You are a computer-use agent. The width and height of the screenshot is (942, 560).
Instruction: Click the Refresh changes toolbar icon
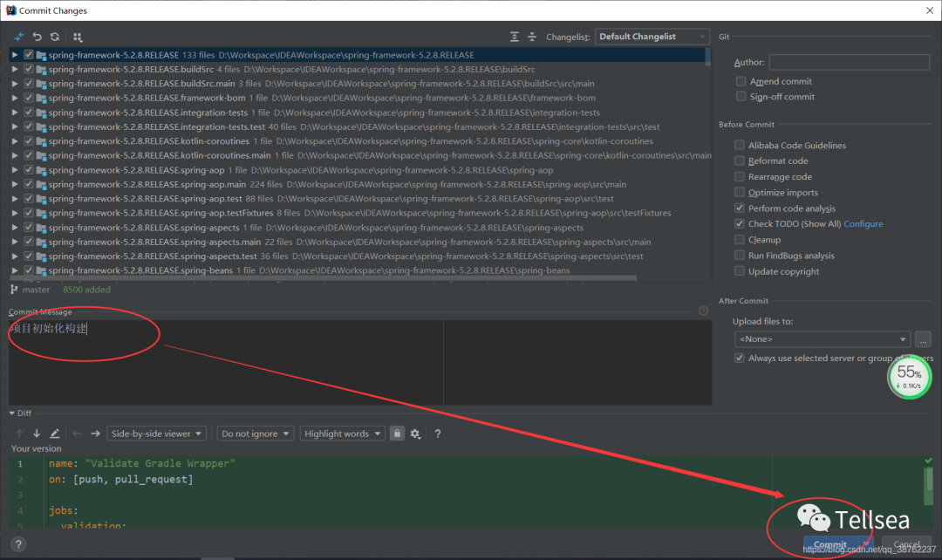[x=55, y=37]
